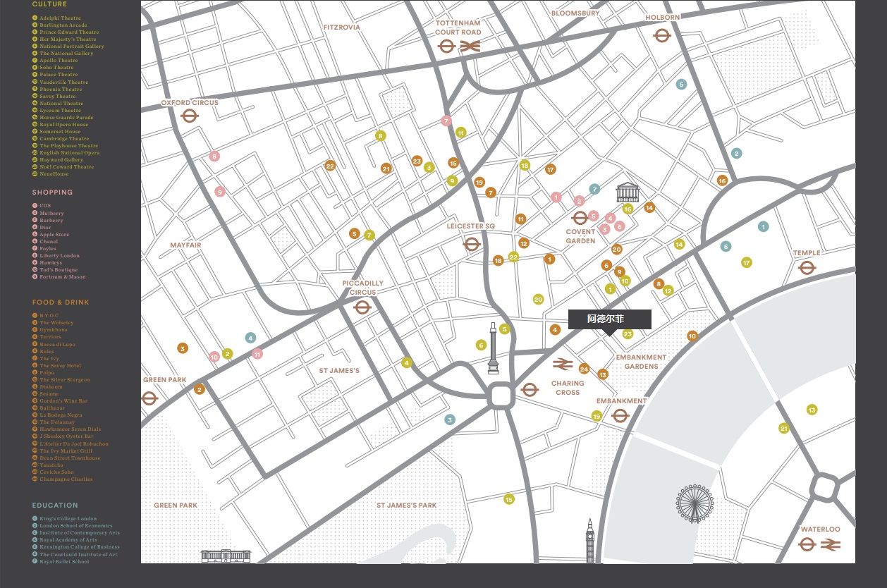The width and height of the screenshot is (887, 588).
Task: Click the Oxford Circus tube station icon
Action: pyautogui.click(x=190, y=116)
